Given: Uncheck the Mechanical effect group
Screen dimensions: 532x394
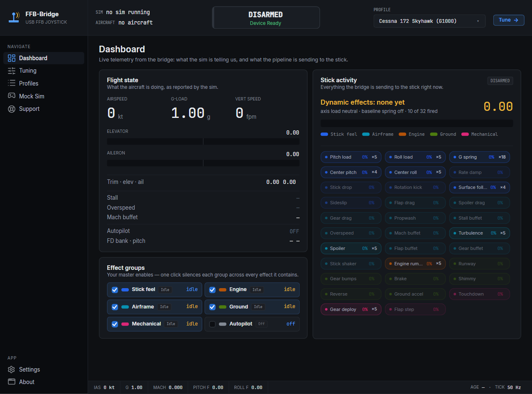Looking at the screenshot, I should click(x=115, y=324).
